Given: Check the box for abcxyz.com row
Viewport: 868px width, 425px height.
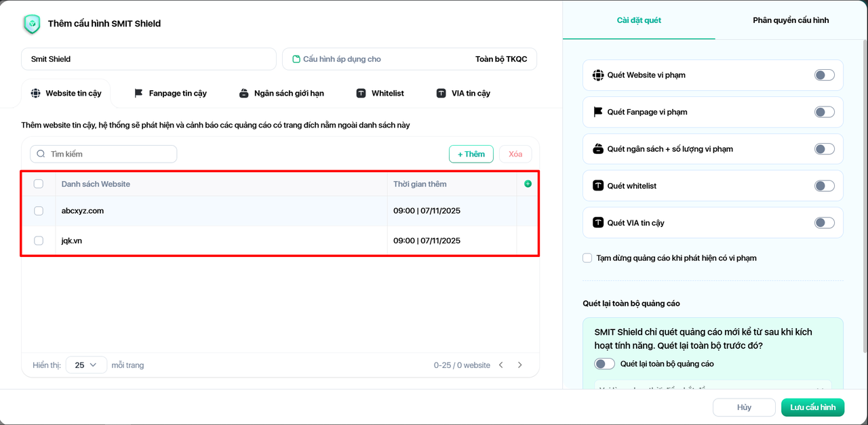Looking at the screenshot, I should click(39, 211).
